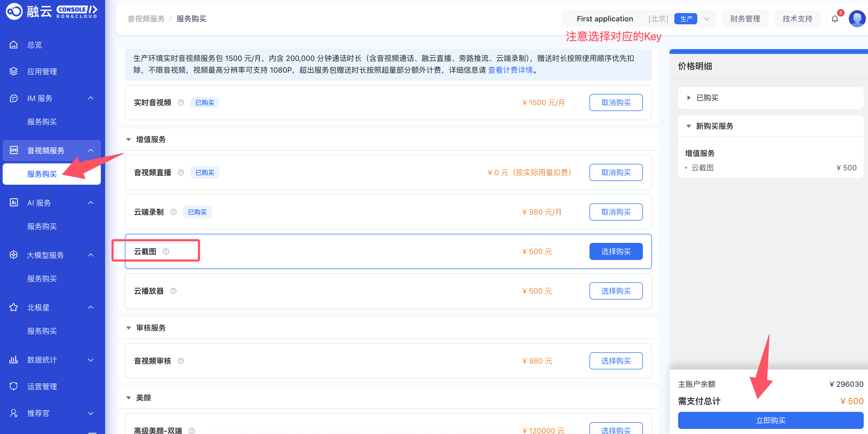868x434 pixels.
Task: Click help icon next to 音视频审核
Action: (181, 361)
